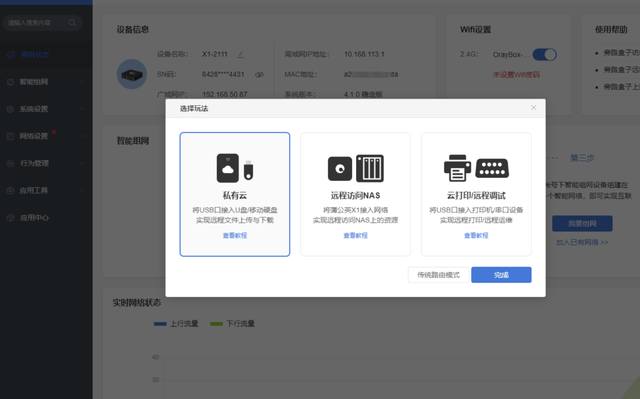640x399 pixels.
Task: Click the router device avatar image
Action: coord(132,74)
